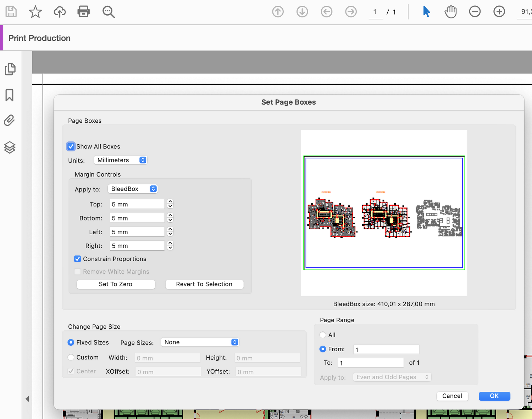Click the Bottom margin input field

[137, 218]
